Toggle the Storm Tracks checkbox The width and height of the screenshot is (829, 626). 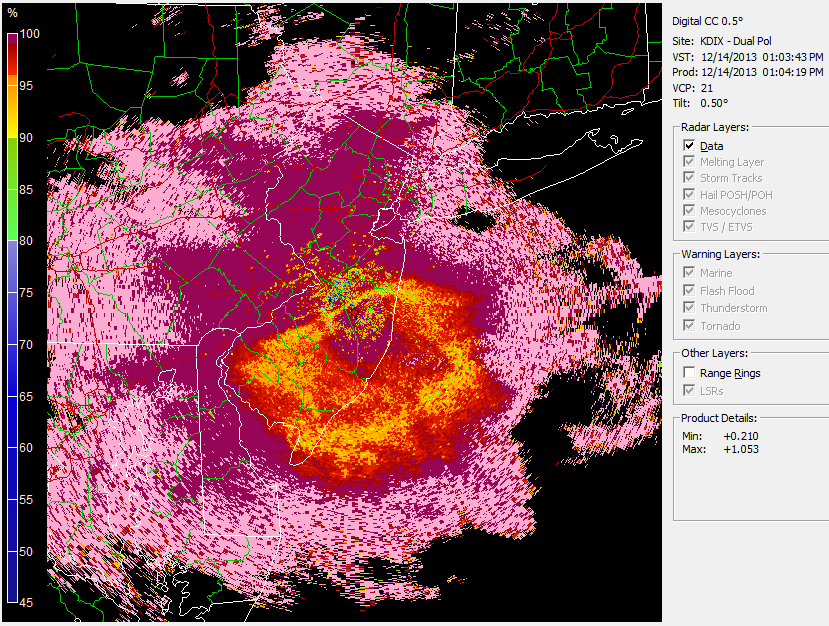click(689, 177)
